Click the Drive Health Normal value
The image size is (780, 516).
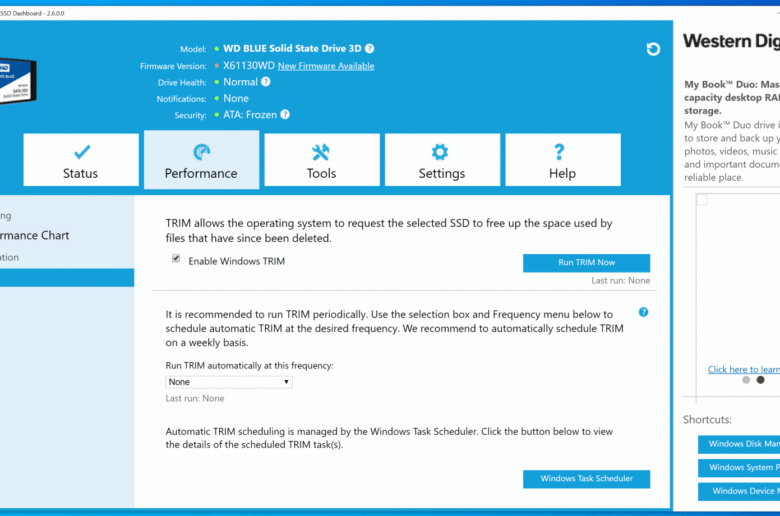tap(240, 82)
